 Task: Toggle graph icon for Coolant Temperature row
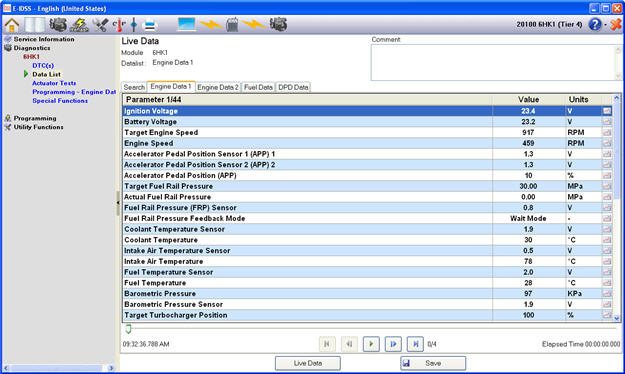[607, 240]
